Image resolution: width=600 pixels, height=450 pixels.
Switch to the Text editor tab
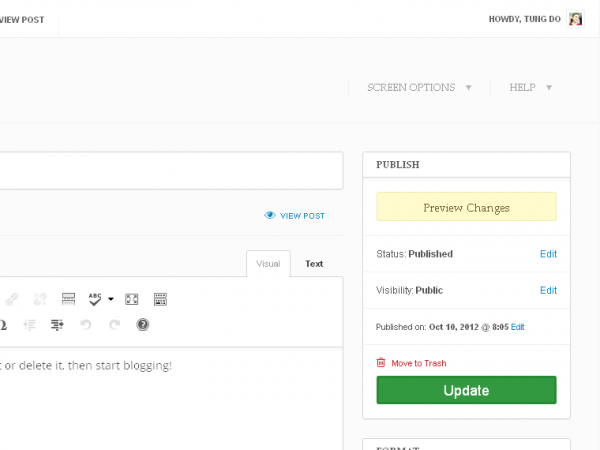(314, 264)
